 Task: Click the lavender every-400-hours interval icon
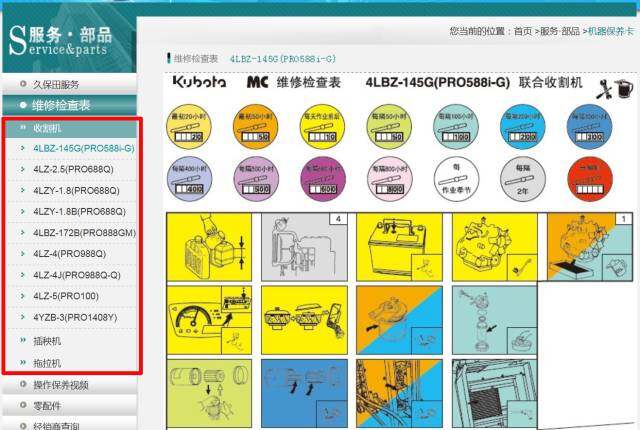[189, 179]
